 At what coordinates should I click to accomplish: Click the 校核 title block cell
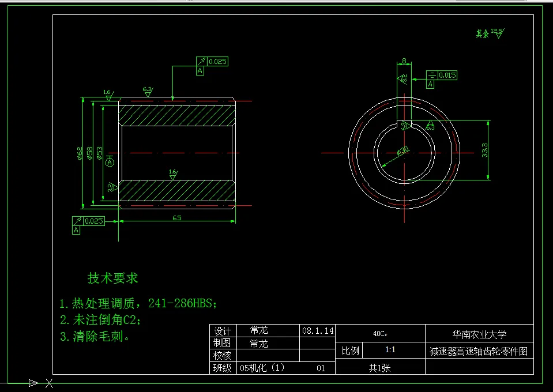tap(223, 355)
